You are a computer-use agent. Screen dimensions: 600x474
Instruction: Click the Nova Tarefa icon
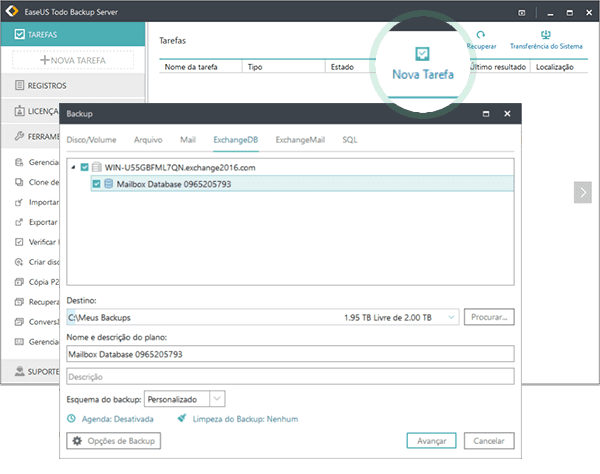[x=423, y=53]
